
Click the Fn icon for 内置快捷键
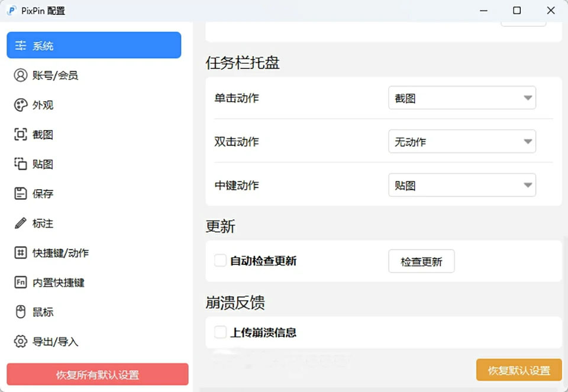pyautogui.click(x=21, y=282)
